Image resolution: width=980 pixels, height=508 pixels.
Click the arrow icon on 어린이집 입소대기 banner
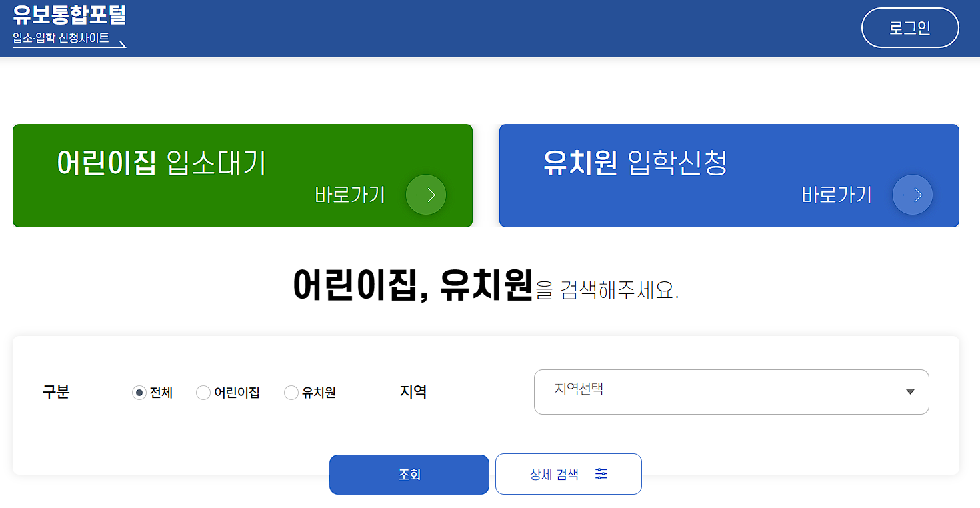pyautogui.click(x=425, y=195)
